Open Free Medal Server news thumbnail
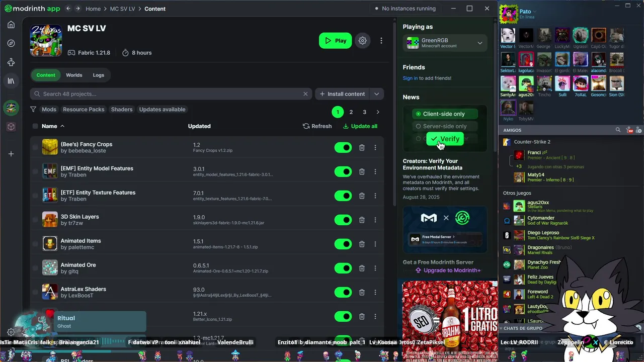 445,229
